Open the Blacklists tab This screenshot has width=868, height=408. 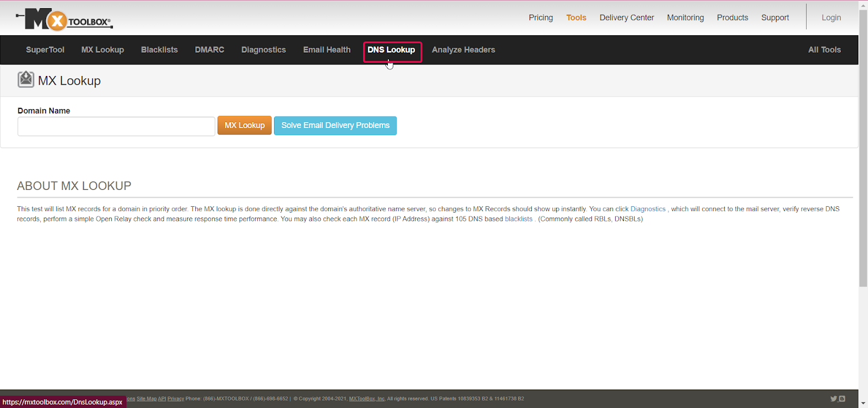coord(159,50)
